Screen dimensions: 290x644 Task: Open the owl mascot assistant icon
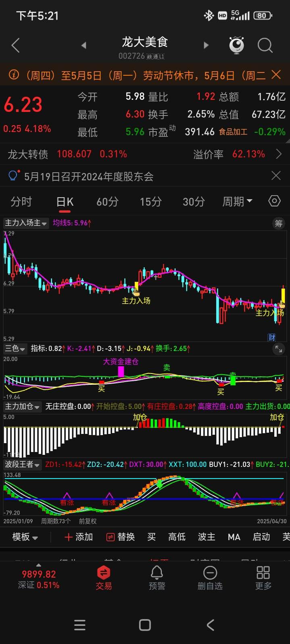pos(237,45)
